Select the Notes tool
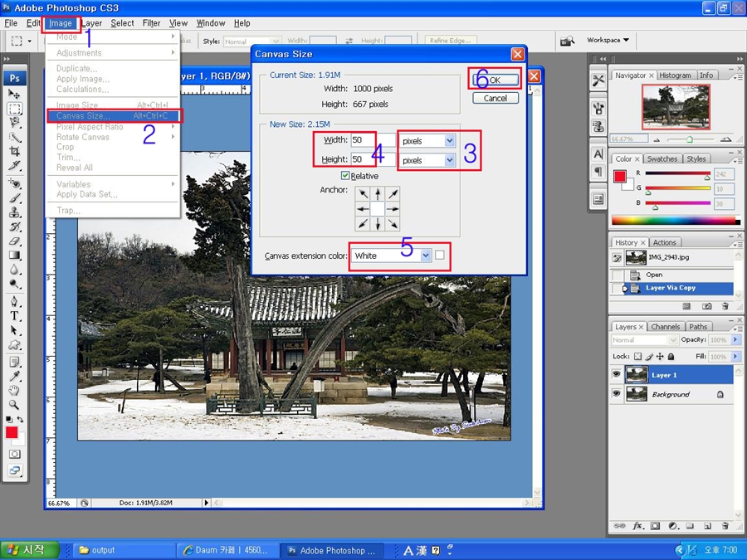Screen dimensions: 747x560 (14, 362)
